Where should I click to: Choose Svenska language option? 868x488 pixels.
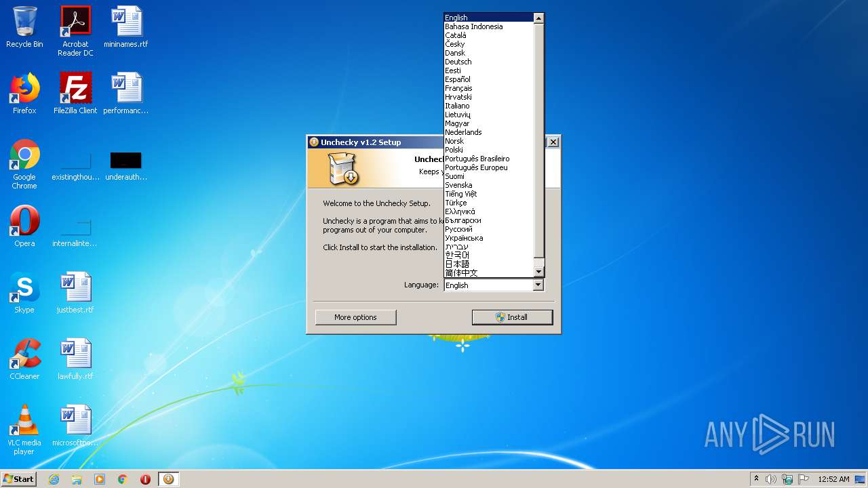[488, 185]
